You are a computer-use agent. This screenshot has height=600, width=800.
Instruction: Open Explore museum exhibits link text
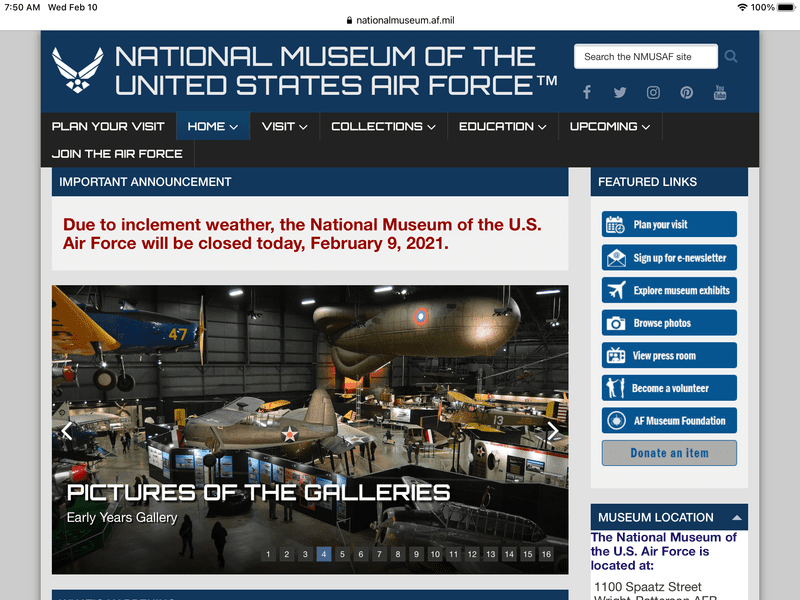tap(682, 290)
